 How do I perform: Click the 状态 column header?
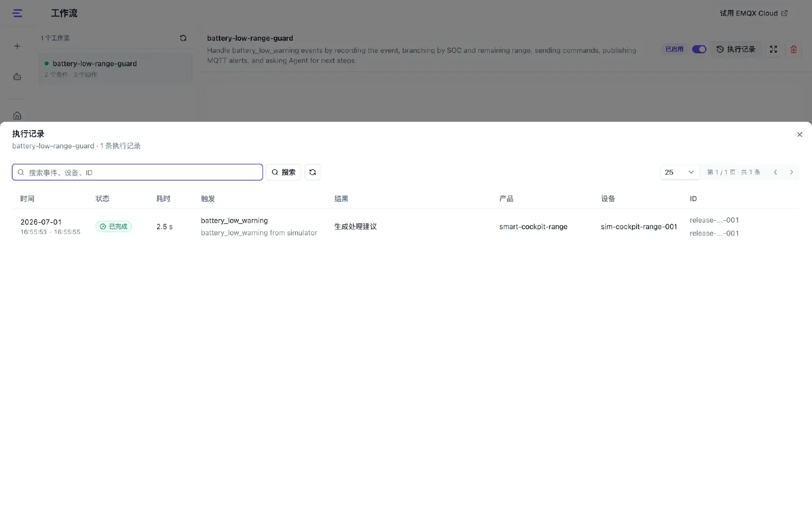click(103, 198)
